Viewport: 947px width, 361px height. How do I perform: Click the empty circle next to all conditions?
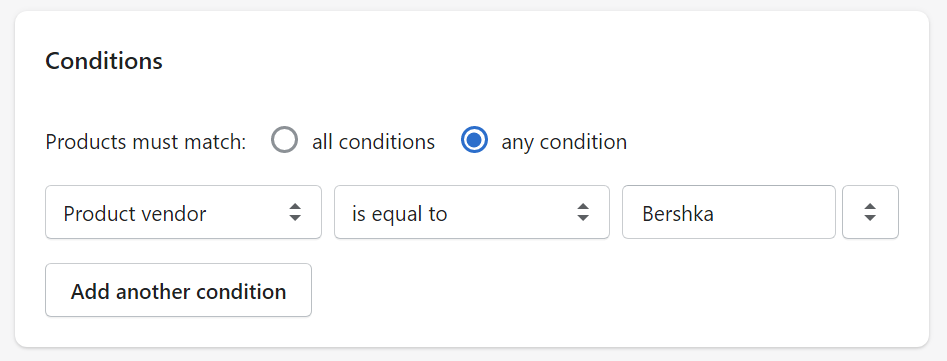[x=284, y=141]
